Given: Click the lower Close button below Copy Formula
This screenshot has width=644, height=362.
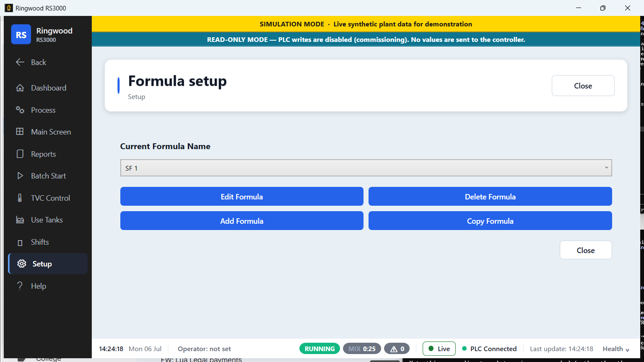Looking at the screenshot, I should point(586,250).
